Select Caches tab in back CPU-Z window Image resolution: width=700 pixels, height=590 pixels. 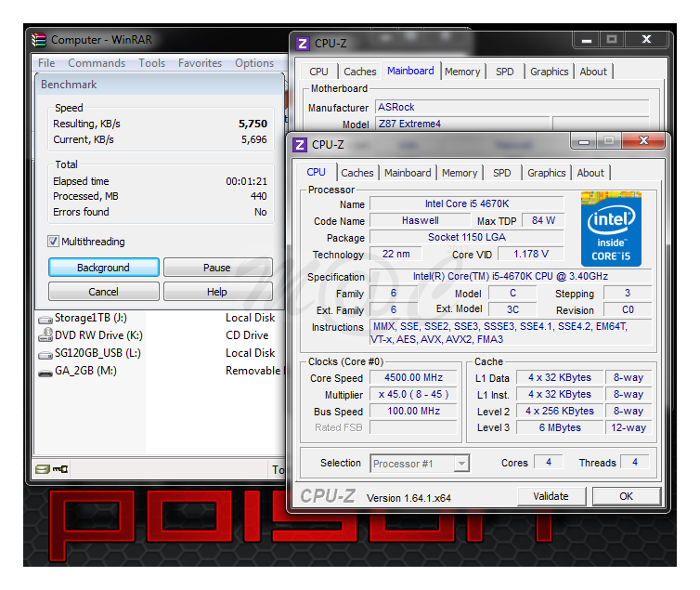point(360,72)
